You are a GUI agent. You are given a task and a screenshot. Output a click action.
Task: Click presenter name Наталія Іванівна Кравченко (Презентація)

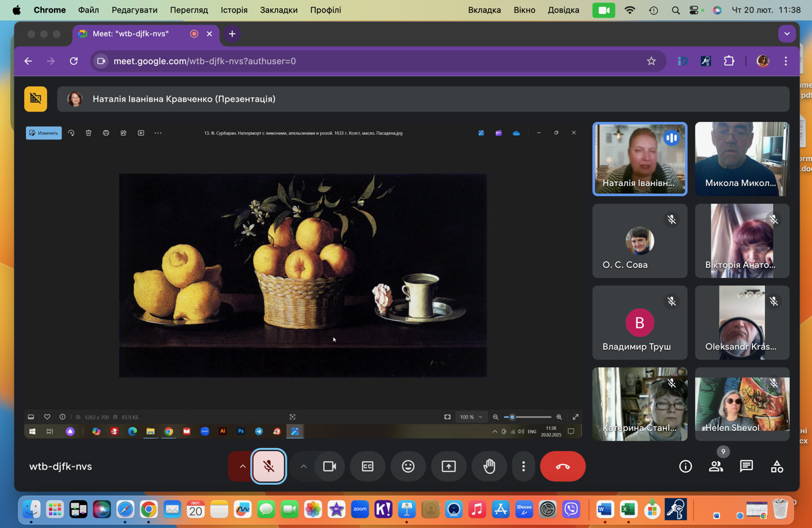pyautogui.click(x=184, y=99)
